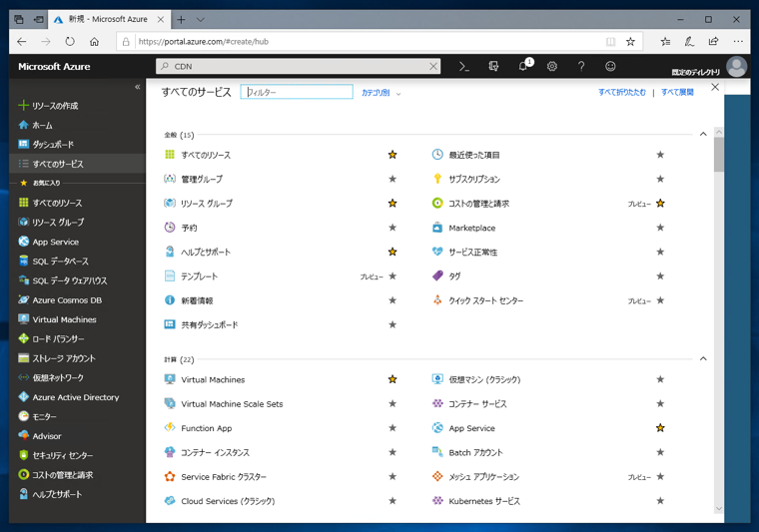
Task: Open a new browser tab
Action: pos(181,19)
